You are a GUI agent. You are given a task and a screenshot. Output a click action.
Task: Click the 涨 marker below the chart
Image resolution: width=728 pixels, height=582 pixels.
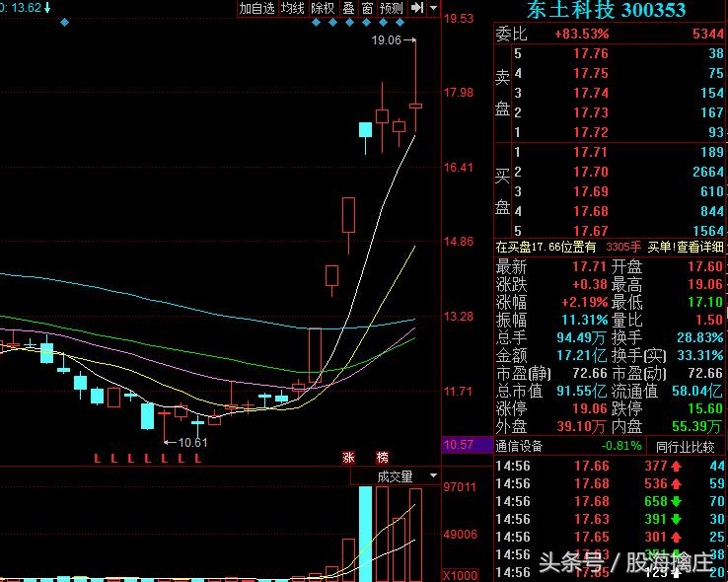pyautogui.click(x=348, y=457)
